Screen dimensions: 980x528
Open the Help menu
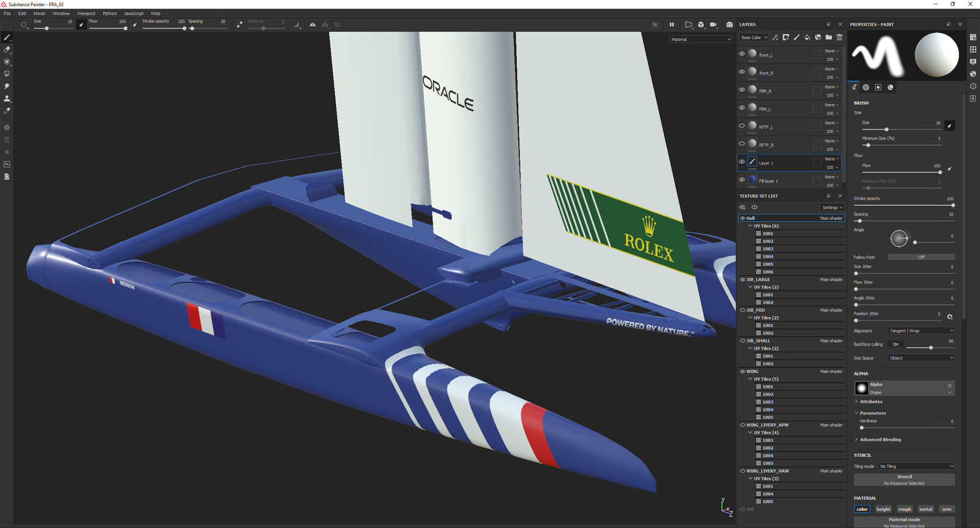[156, 13]
